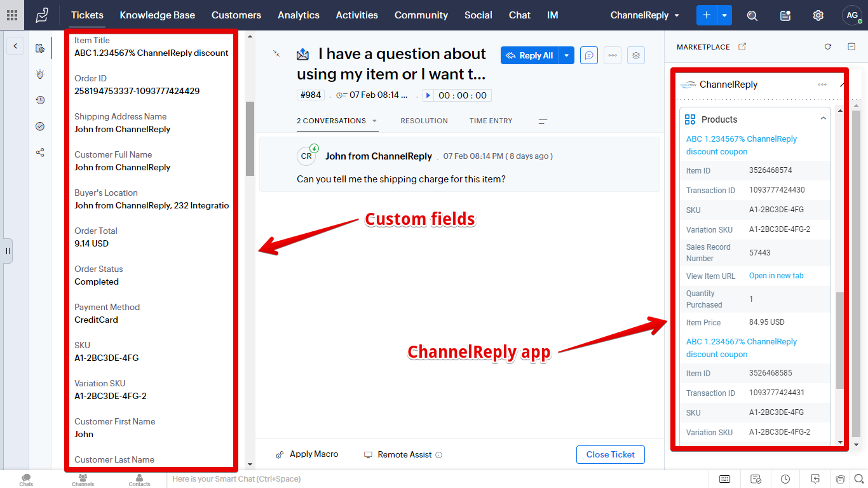Image resolution: width=868 pixels, height=488 pixels.
Task: Collapse the Products section chevron
Action: click(x=823, y=119)
